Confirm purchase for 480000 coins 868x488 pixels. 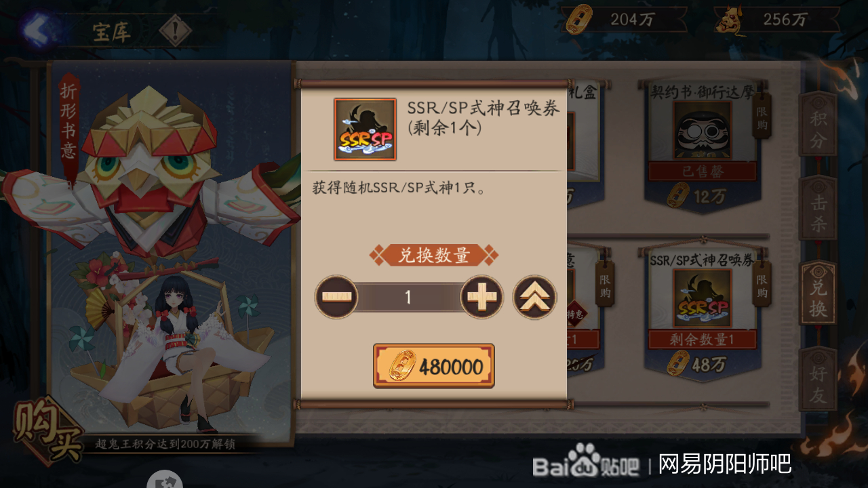pos(434,366)
